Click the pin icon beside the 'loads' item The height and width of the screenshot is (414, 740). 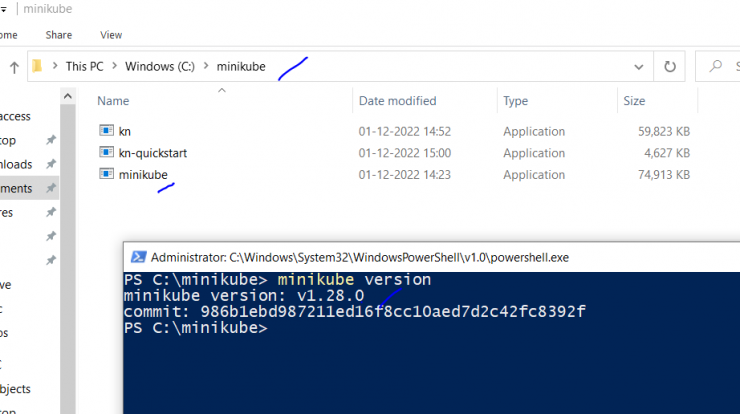[x=51, y=164]
